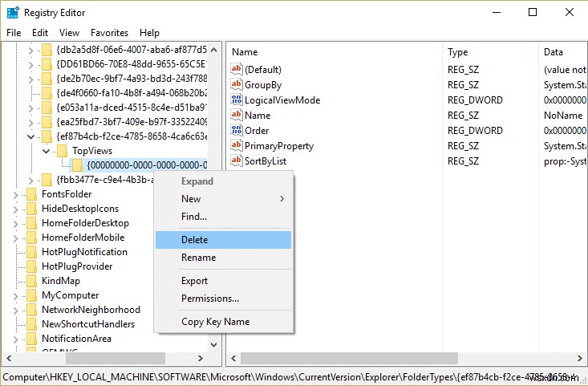Expand the FontsFolder key

click(x=16, y=195)
